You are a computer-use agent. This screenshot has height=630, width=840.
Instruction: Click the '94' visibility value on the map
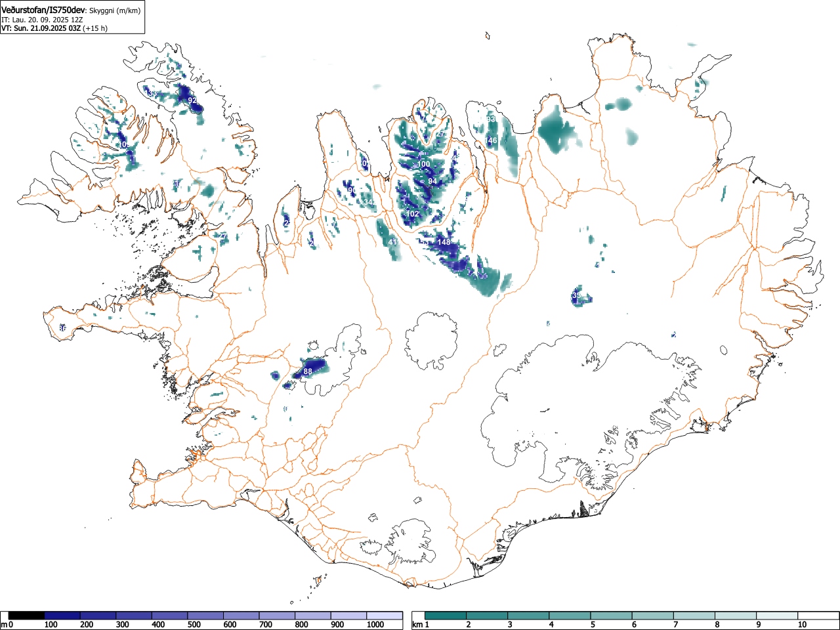pos(432,181)
